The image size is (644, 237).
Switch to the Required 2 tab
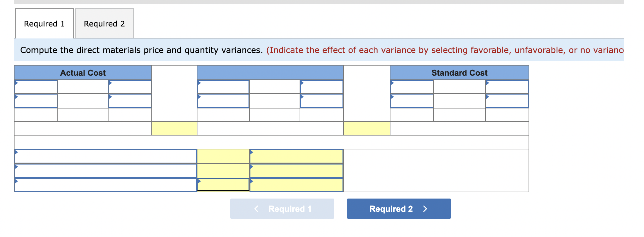(104, 24)
